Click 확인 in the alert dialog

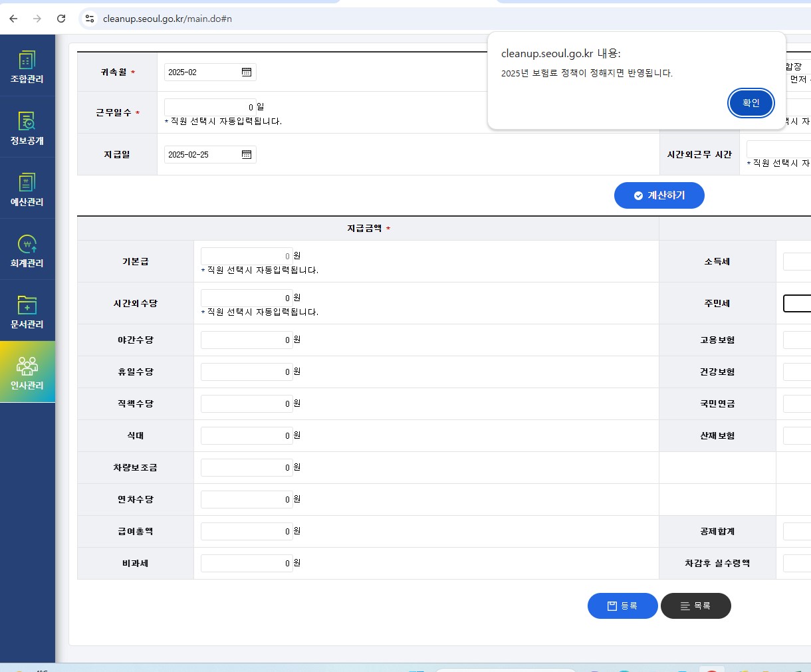751,103
